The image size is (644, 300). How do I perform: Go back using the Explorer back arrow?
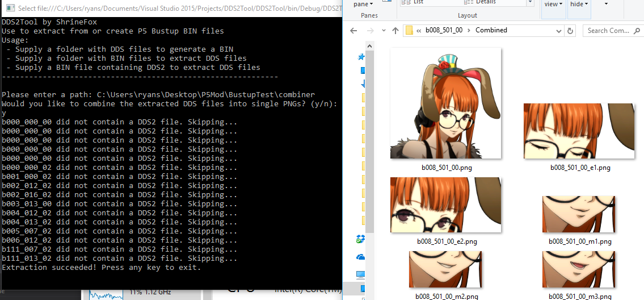(353, 31)
